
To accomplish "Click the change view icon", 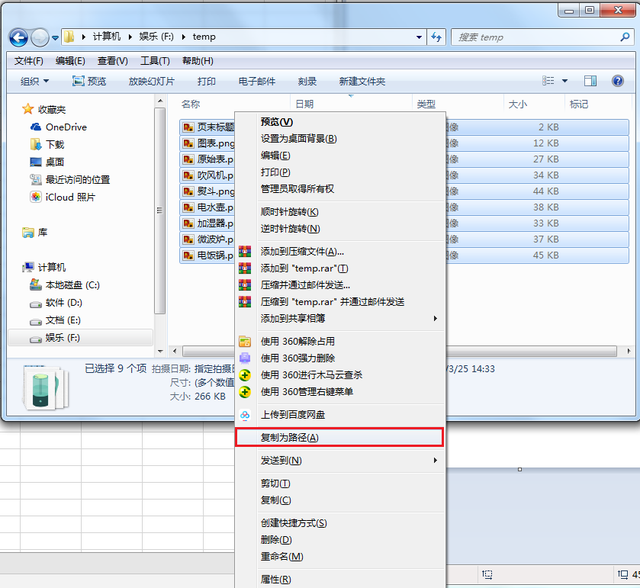I will 548,81.
